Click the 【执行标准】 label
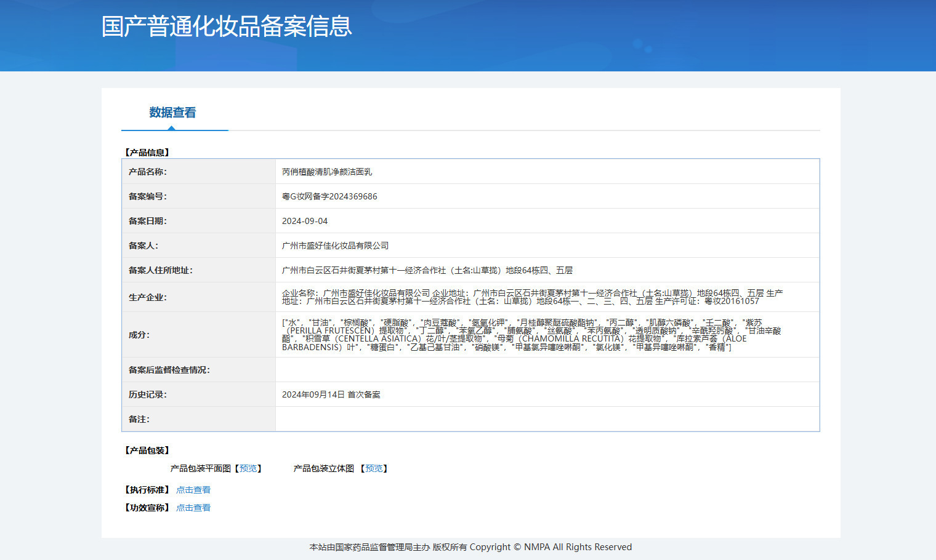 147,490
